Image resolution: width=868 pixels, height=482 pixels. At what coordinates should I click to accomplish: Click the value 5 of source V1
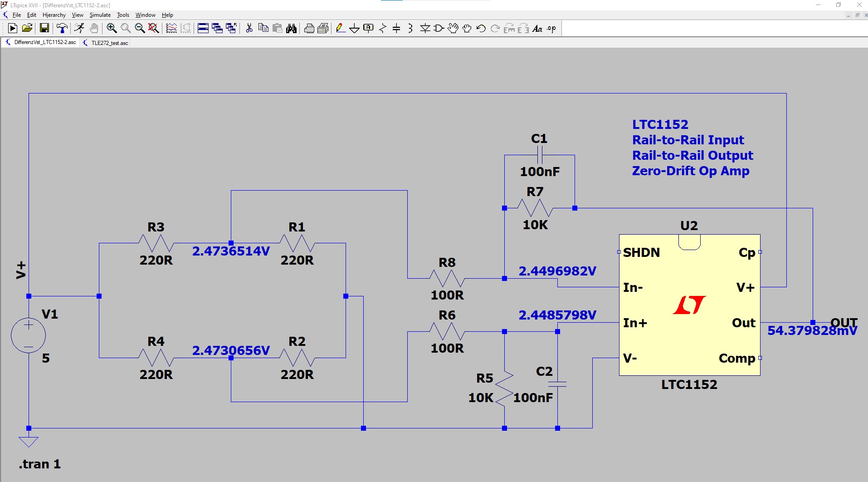tap(46, 358)
